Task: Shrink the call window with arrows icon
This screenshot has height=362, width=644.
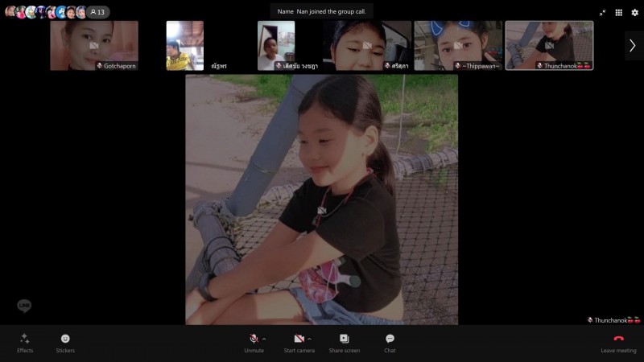Action: (x=602, y=12)
